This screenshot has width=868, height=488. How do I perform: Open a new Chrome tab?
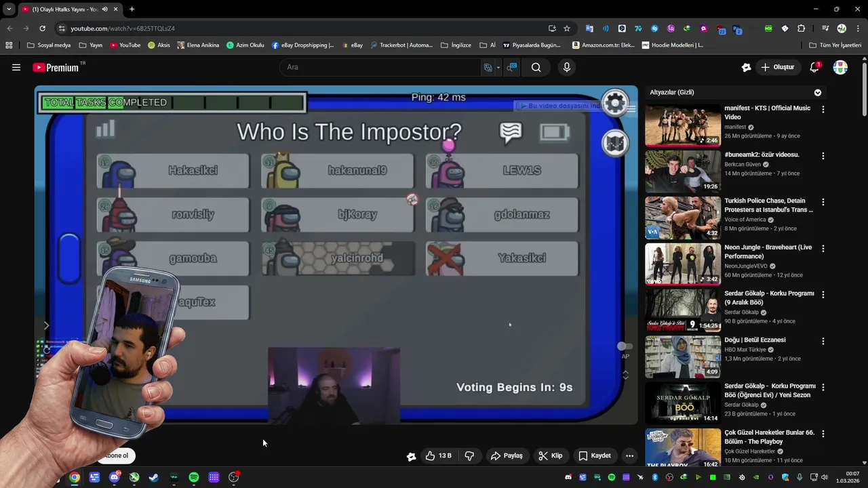tap(132, 9)
